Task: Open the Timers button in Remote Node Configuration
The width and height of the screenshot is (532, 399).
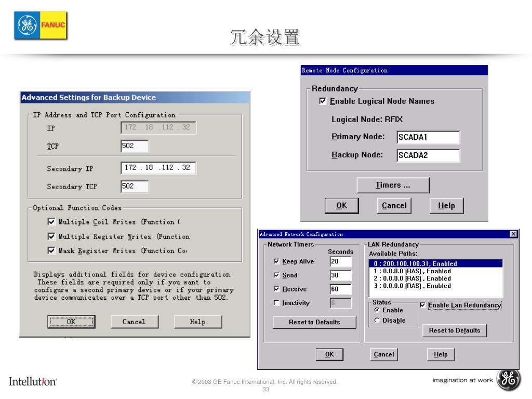Action: 393,185
